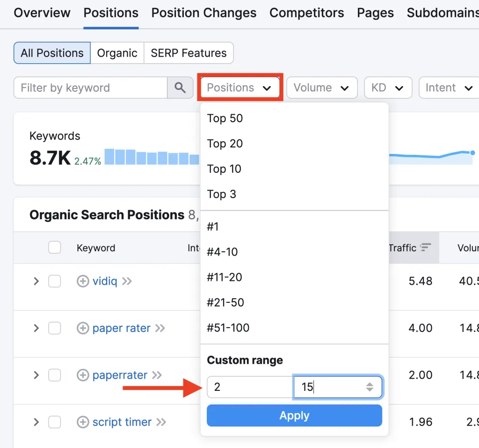Check the select-all checkbox in table header
This screenshot has height=448, width=479.
coord(54,247)
